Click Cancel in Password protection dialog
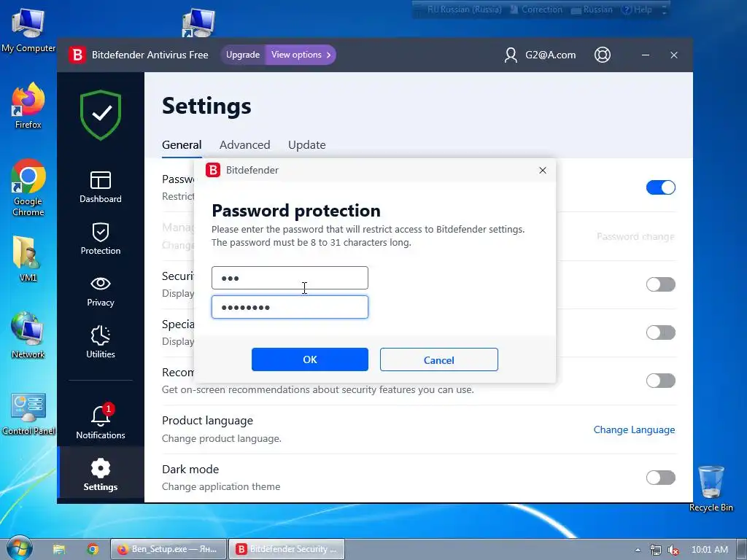The image size is (747, 560). 438,359
